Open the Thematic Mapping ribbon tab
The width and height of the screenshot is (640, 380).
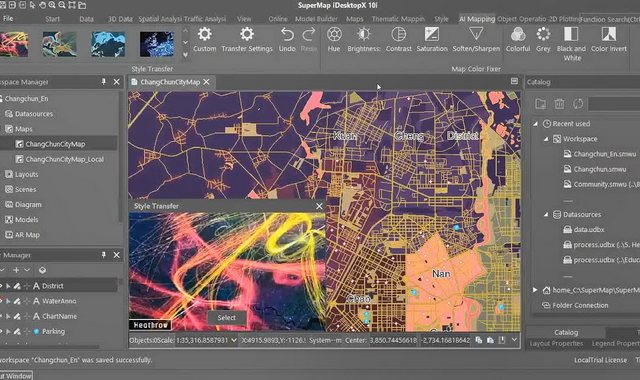[398, 19]
